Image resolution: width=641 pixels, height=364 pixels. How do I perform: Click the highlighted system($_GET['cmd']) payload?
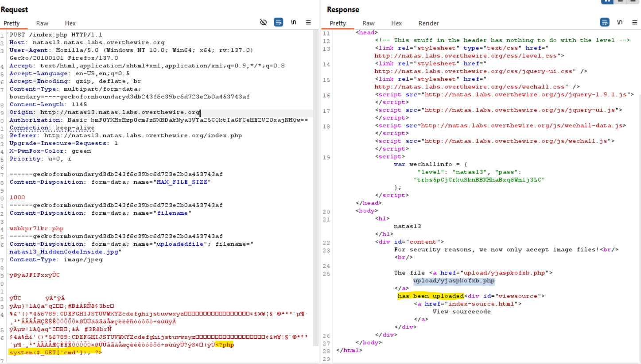click(55, 352)
